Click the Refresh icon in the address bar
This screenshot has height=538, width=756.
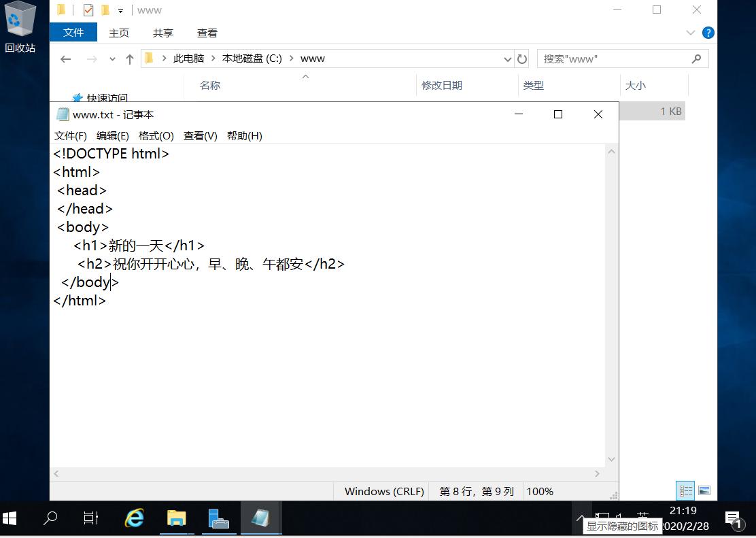pyautogui.click(x=522, y=59)
